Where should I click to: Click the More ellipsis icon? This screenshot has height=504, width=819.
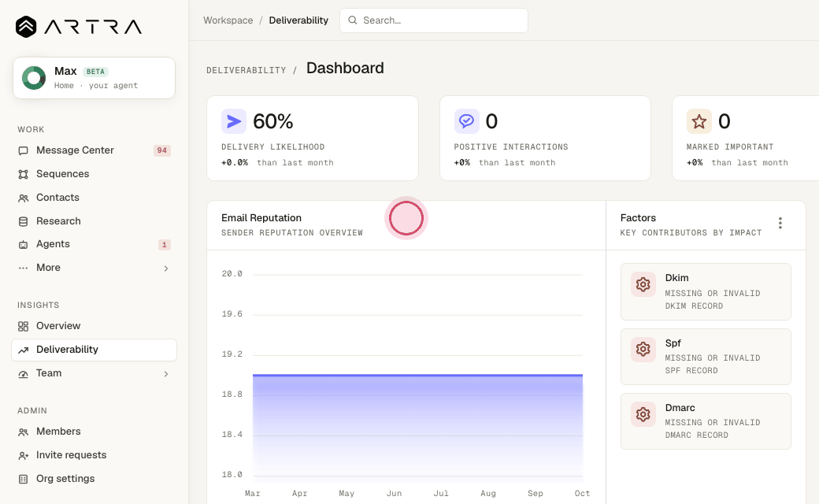(23, 268)
